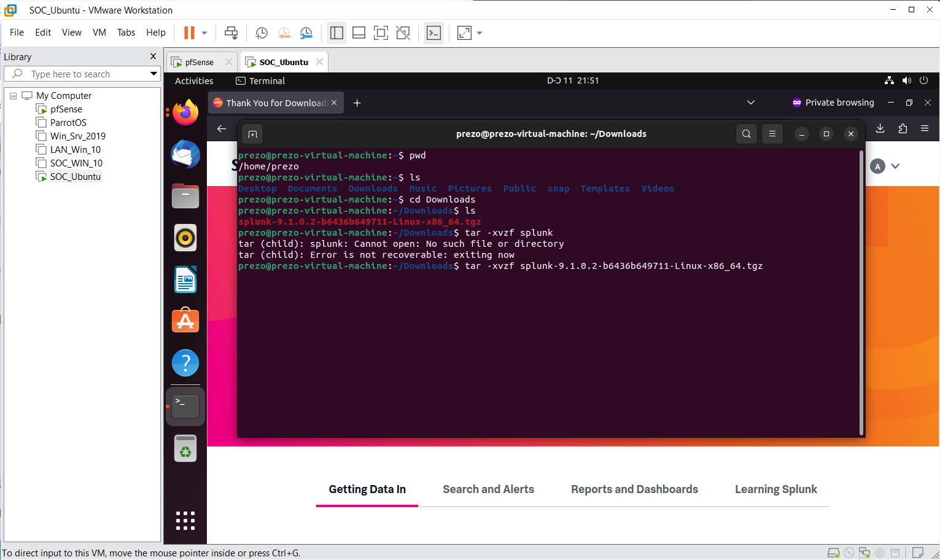Open the library search dropdown arrow
The width and height of the screenshot is (940, 560).
pyautogui.click(x=153, y=74)
